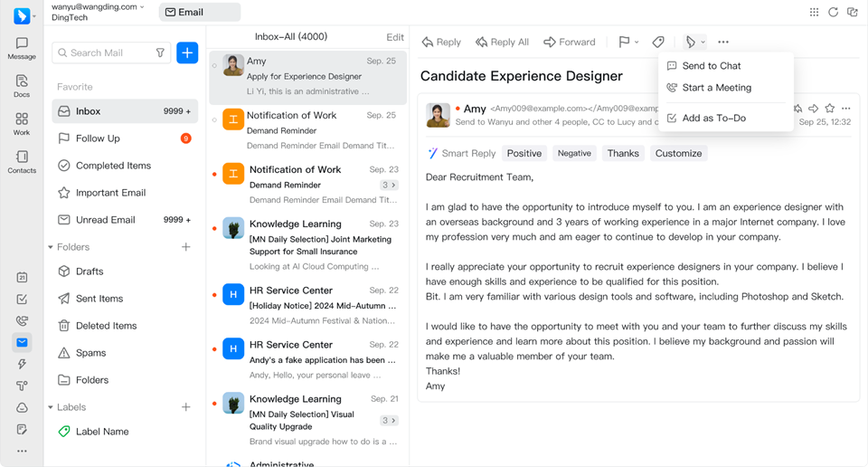The image size is (868, 467).
Task: Open HR Service Center Holiday Notice email
Action: tap(307, 305)
